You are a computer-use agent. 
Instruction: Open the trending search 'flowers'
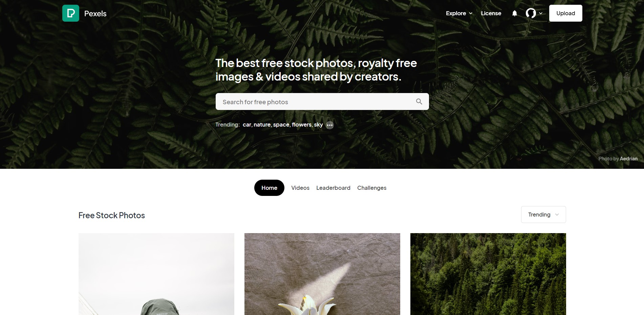(x=302, y=125)
